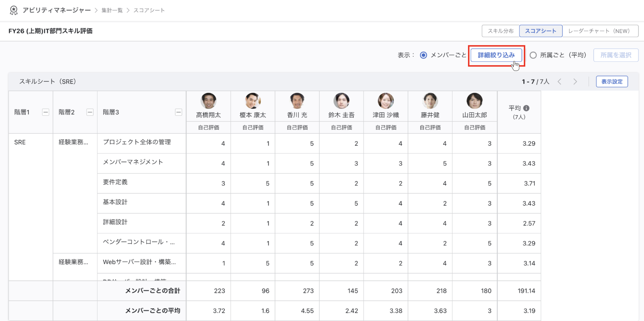Click 香川 充's profile photo

297,101
